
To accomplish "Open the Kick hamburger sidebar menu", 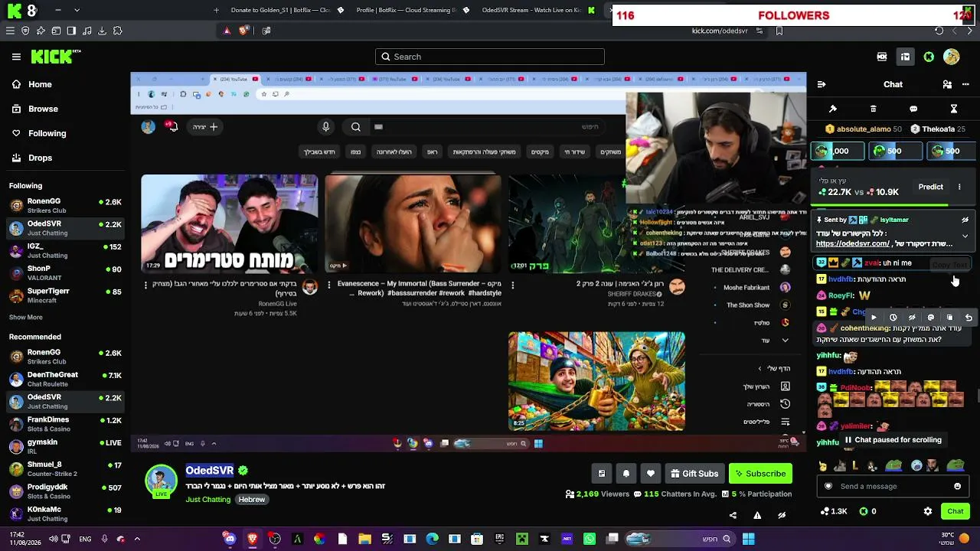I will point(16,57).
